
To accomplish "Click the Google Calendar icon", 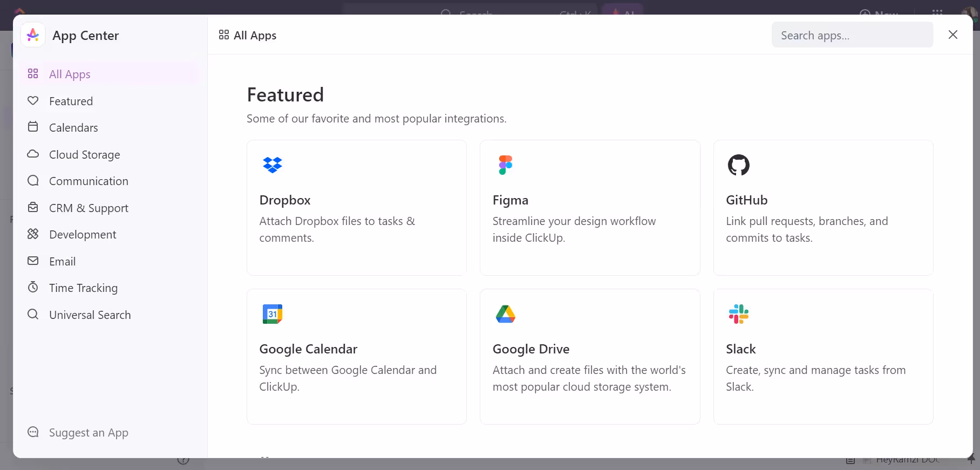I will click(x=273, y=314).
